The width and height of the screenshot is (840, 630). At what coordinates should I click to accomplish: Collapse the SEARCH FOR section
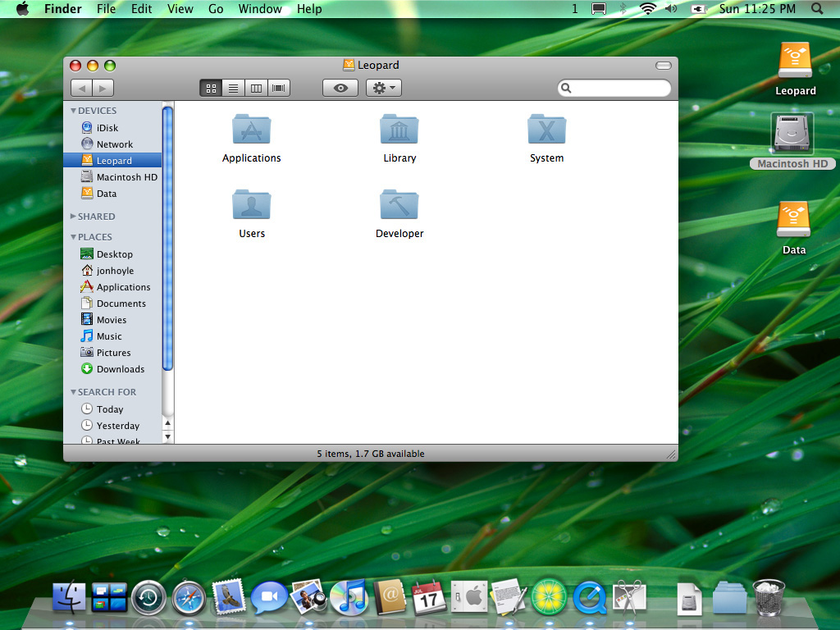[x=73, y=392]
